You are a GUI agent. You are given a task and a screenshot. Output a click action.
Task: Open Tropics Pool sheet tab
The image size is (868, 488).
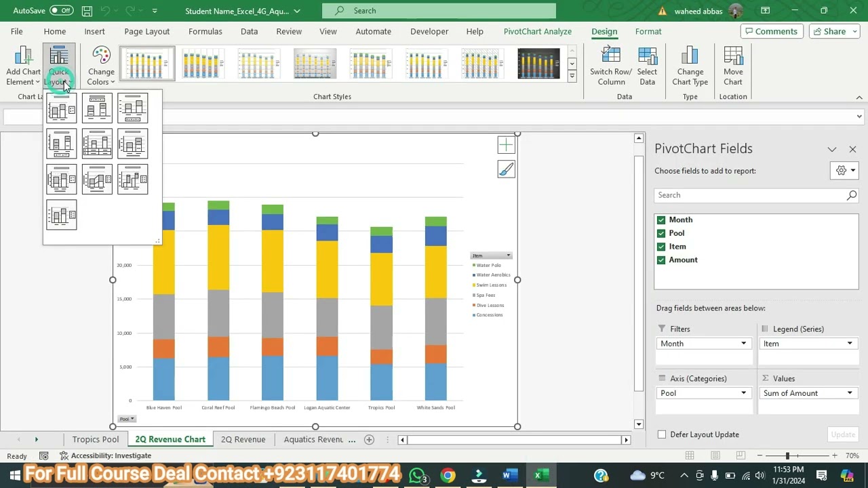(96, 439)
